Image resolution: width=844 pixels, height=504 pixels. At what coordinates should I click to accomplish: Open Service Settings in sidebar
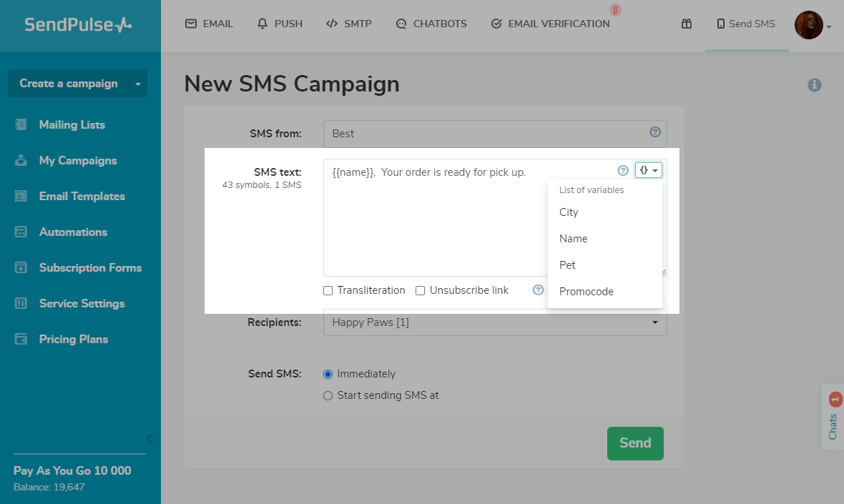82,303
